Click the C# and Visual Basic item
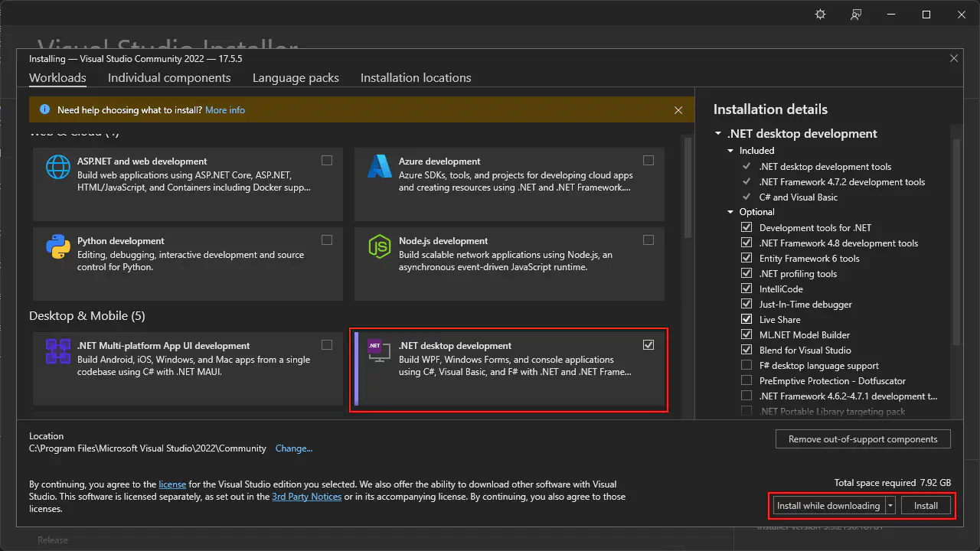 [799, 197]
